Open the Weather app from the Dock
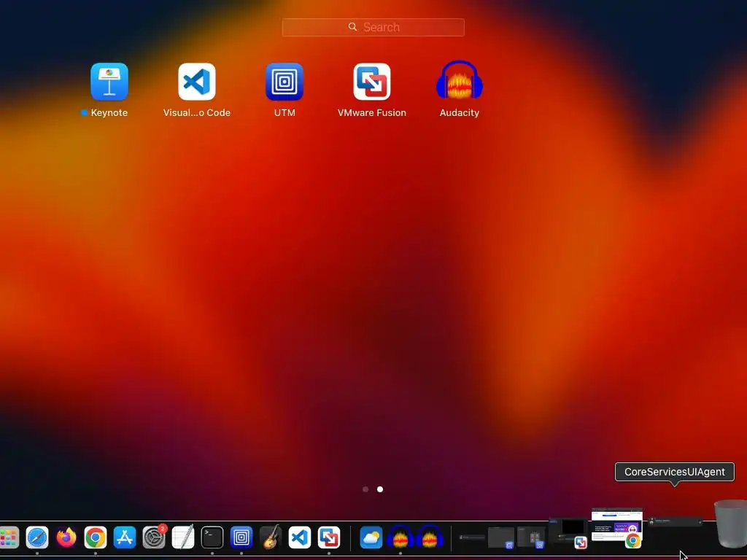This screenshot has height=560, width=747. click(371, 537)
